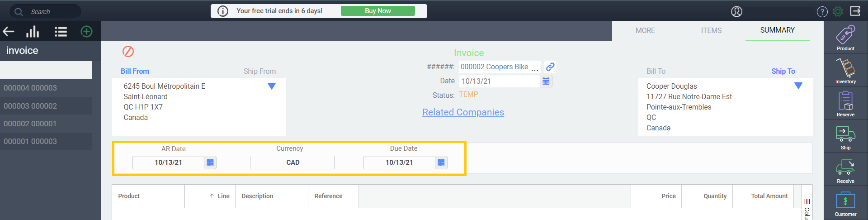Sort by the Total Amount column header
The image size is (868, 220).
pyautogui.click(x=763, y=196)
